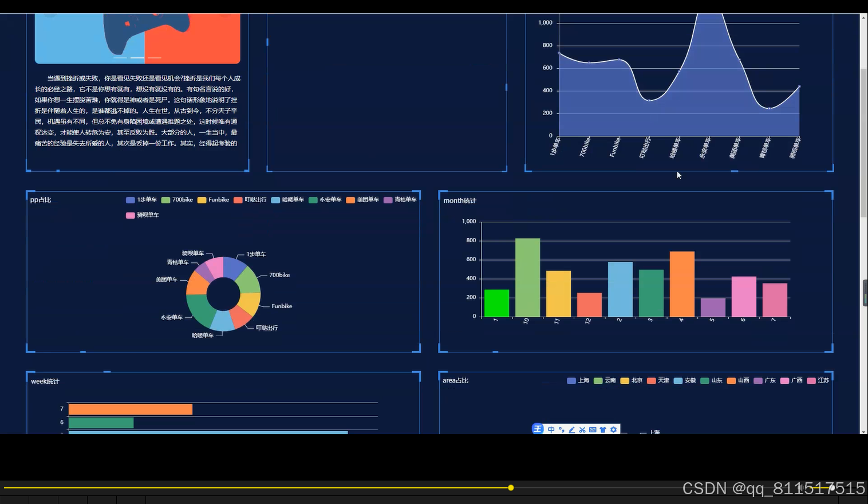Toggle 云南 legend in area占比 chart

pos(605,380)
